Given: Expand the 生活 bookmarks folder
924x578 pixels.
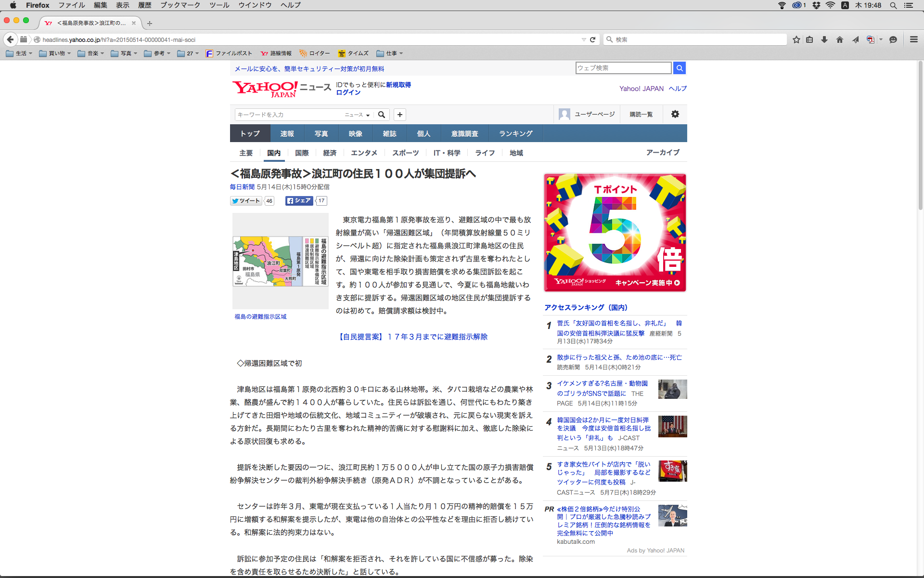Looking at the screenshot, I should pyautogui.click(x=19, y=53).
